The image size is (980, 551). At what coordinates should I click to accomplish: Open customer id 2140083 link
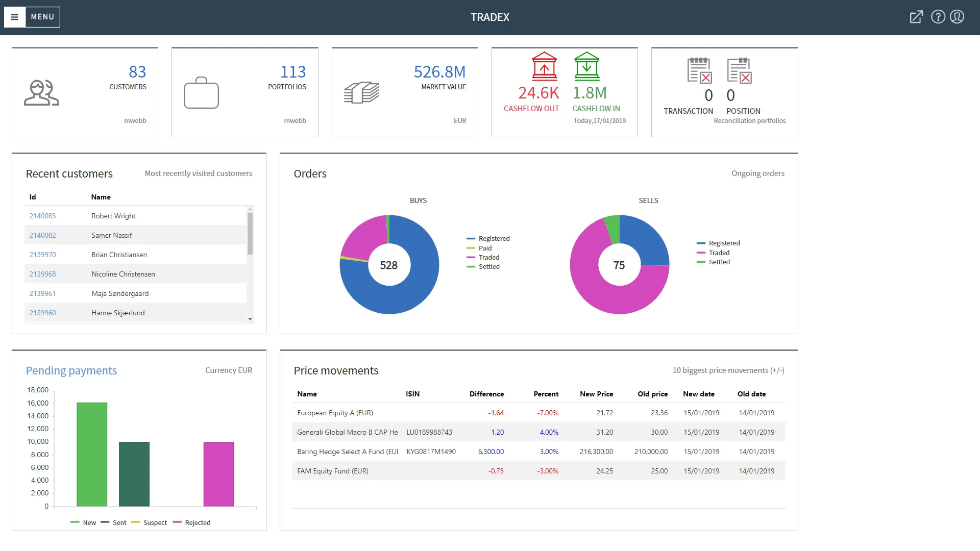point(42,216)
